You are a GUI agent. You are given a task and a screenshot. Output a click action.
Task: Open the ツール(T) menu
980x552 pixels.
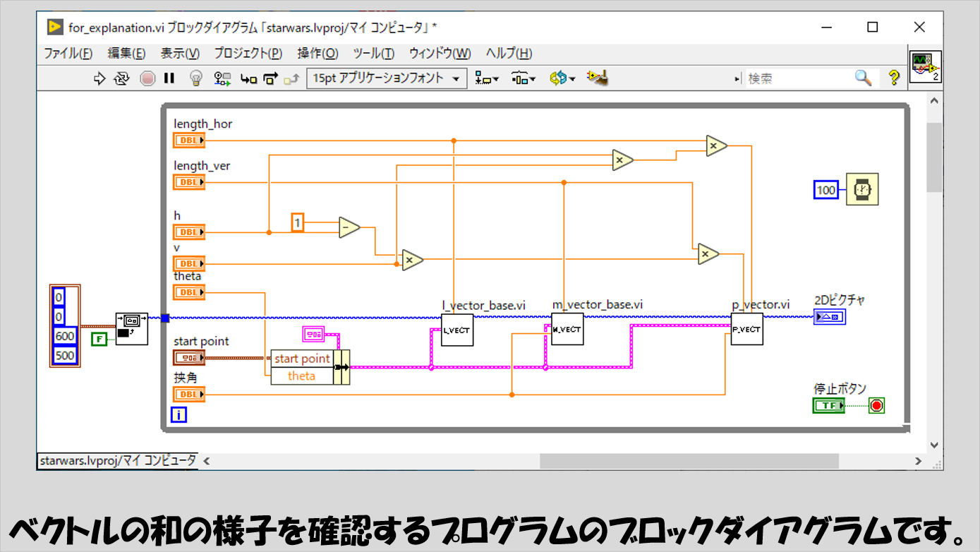coord(373,54)
